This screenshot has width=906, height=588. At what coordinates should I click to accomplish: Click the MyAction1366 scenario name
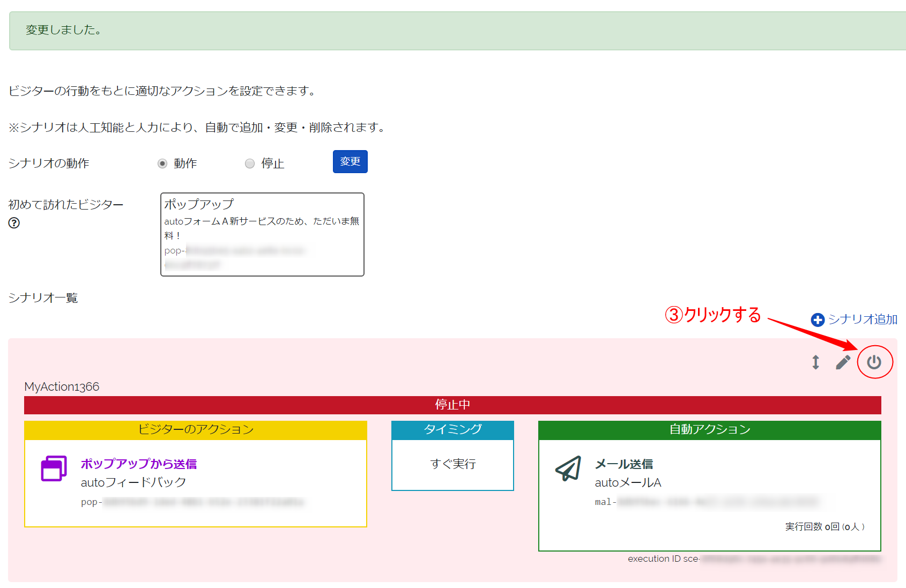click(x=62, y=386)
